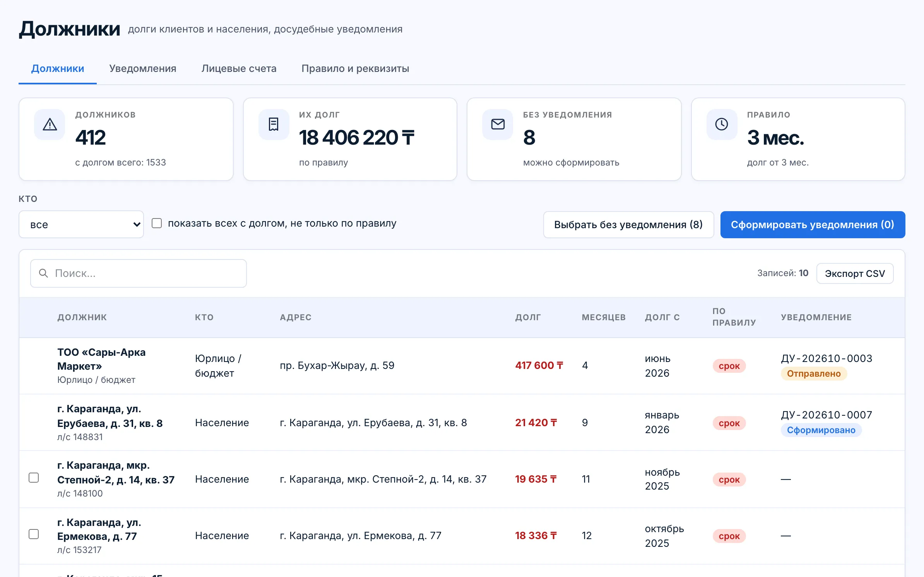Click the срок badge in the Ерубаева row

click(x=729, y=423)
